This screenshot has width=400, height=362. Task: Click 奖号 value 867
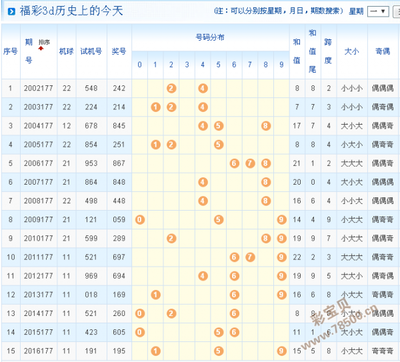(119, 163)
